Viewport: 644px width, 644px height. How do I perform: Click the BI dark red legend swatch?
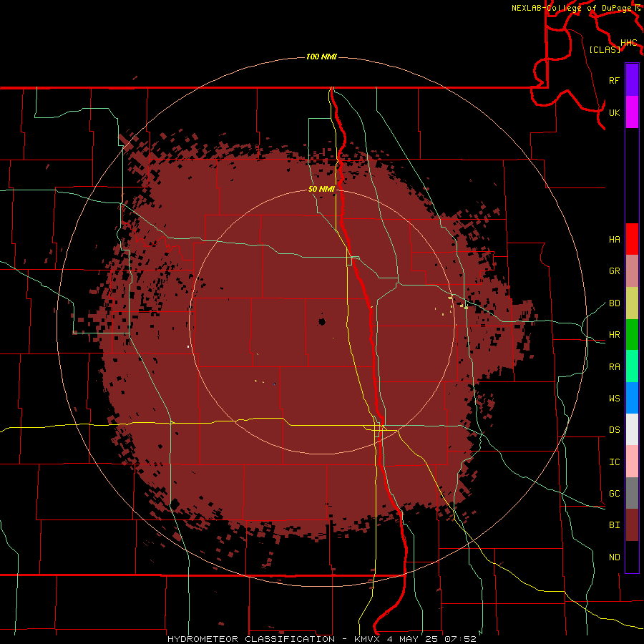(x=632, y=525)
